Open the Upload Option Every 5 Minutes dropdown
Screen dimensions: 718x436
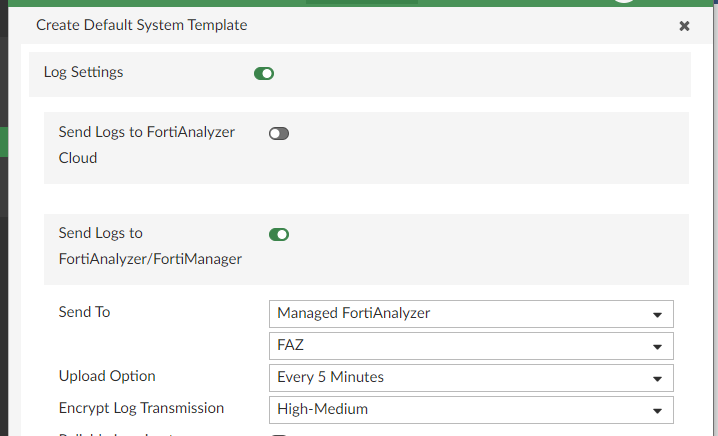pos(471,378)
